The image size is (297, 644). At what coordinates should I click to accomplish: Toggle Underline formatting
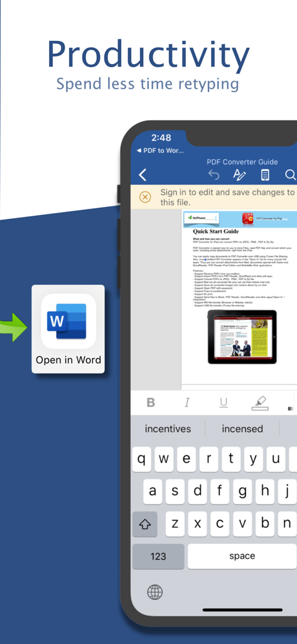223,402
